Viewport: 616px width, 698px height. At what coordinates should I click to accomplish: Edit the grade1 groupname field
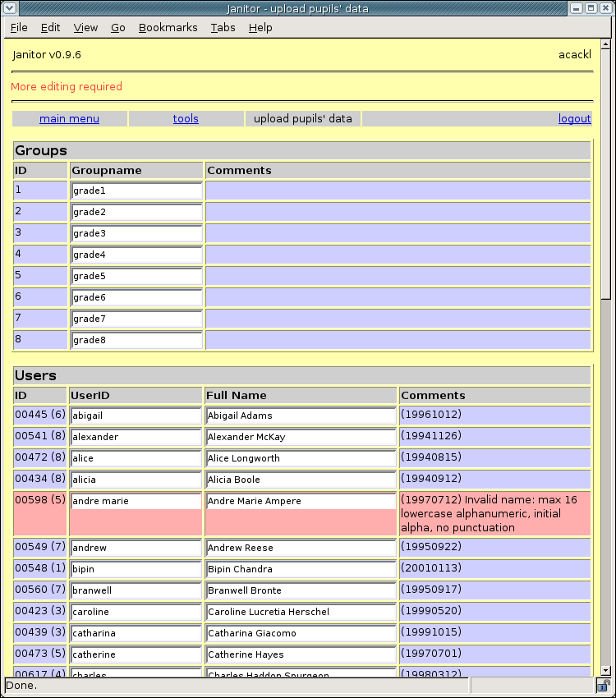(136, 191)
